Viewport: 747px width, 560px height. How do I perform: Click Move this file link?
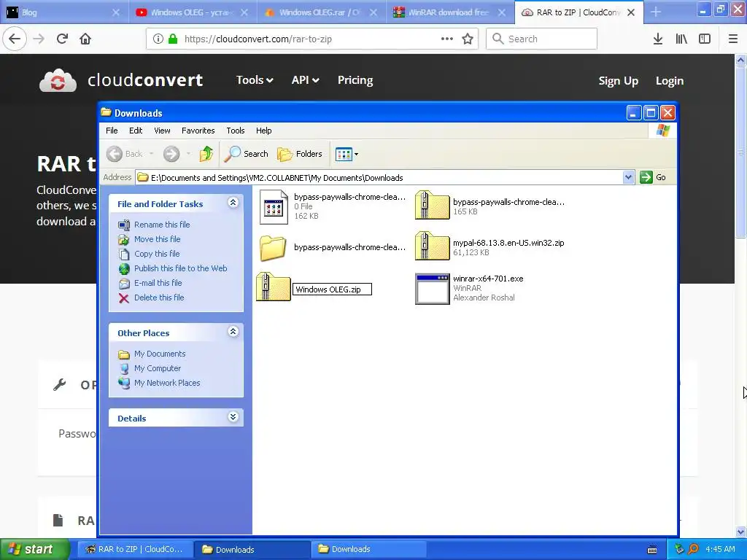[x=158, y=239]
